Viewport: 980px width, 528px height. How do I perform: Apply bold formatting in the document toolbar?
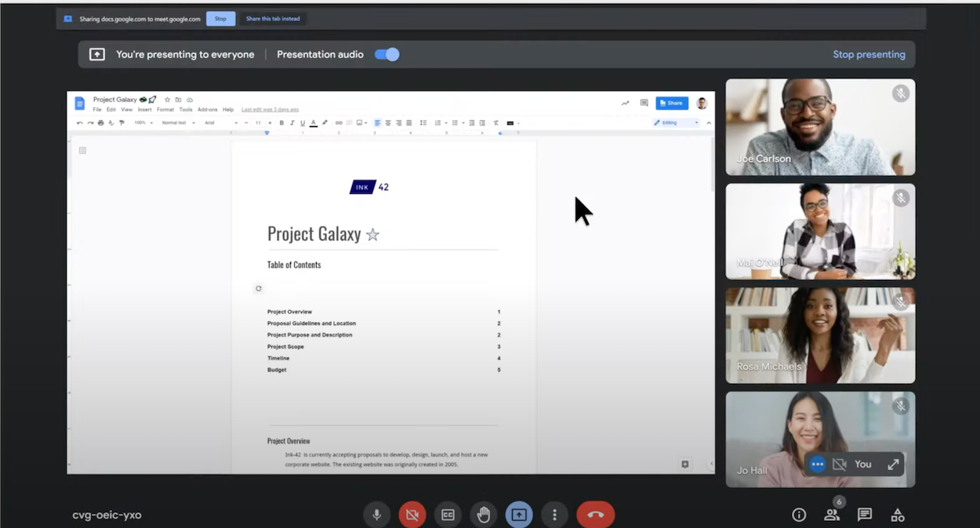click(x=281, y=123)
